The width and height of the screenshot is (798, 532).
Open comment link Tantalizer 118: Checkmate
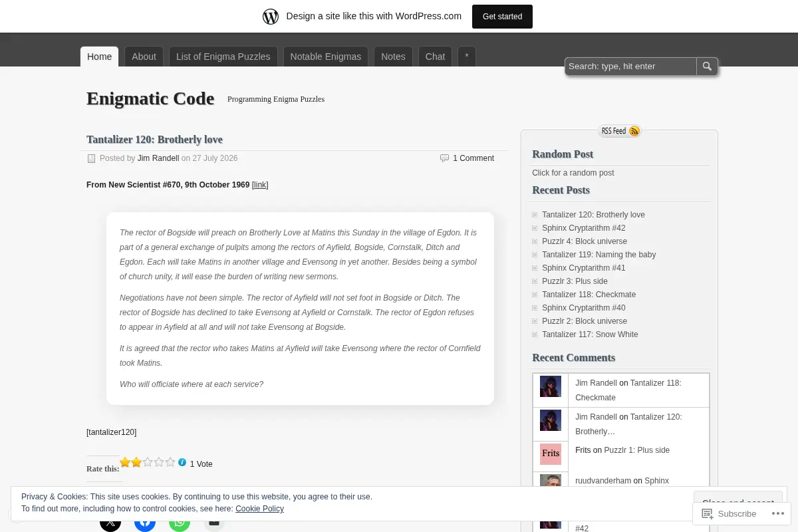coord(628,390)
